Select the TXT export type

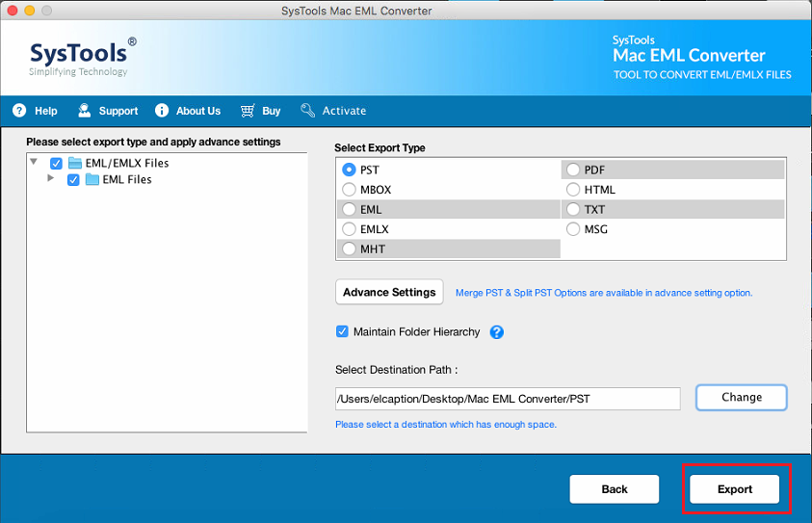(x=573, y=209)
